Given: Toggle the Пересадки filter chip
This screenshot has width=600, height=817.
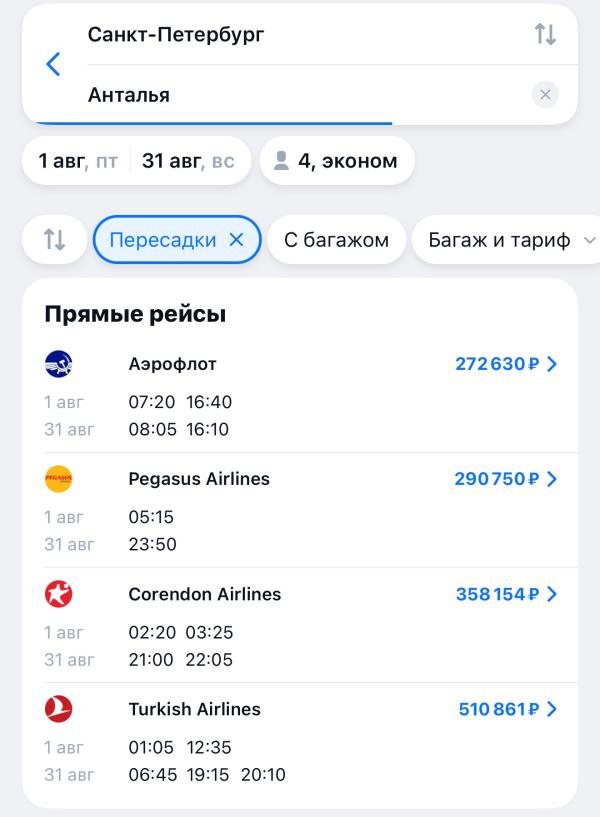Looking at the screenshot, I should pos(177,240).
